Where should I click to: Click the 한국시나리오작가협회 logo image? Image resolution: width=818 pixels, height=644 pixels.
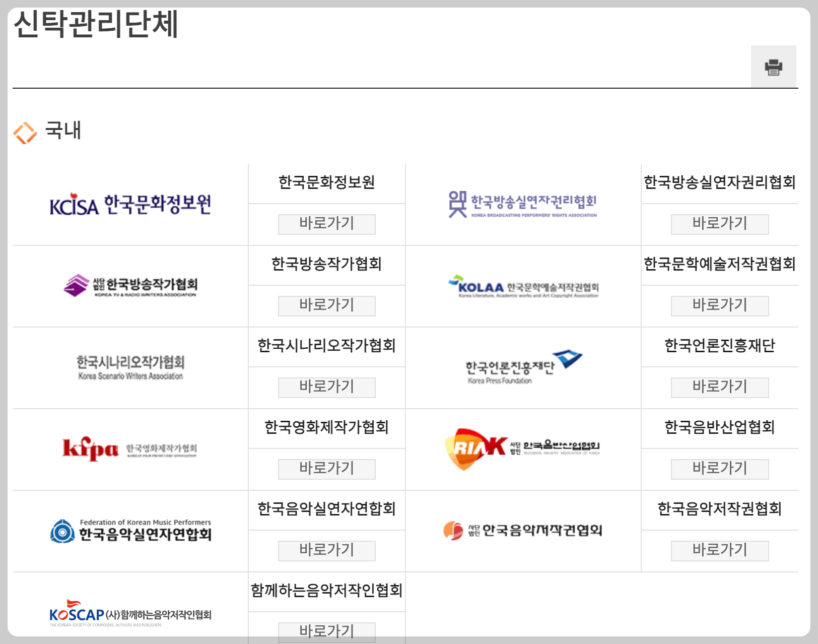pyautogui.click(x=130, y=367)
